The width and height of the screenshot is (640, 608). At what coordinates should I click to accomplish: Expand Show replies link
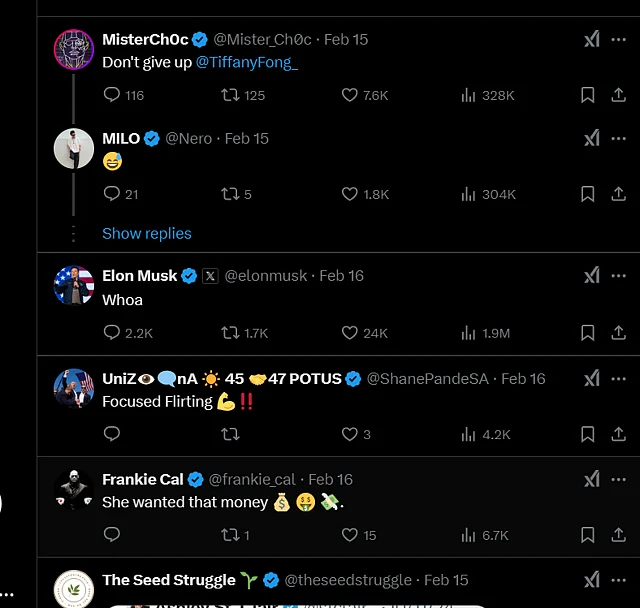coord(146,233)
